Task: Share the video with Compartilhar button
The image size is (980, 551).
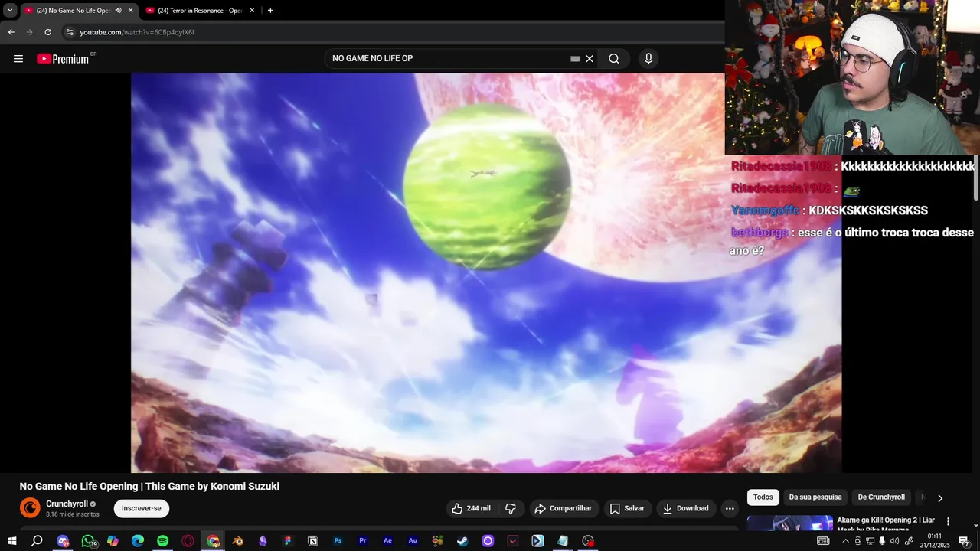Action: click(x=563, y=508)
